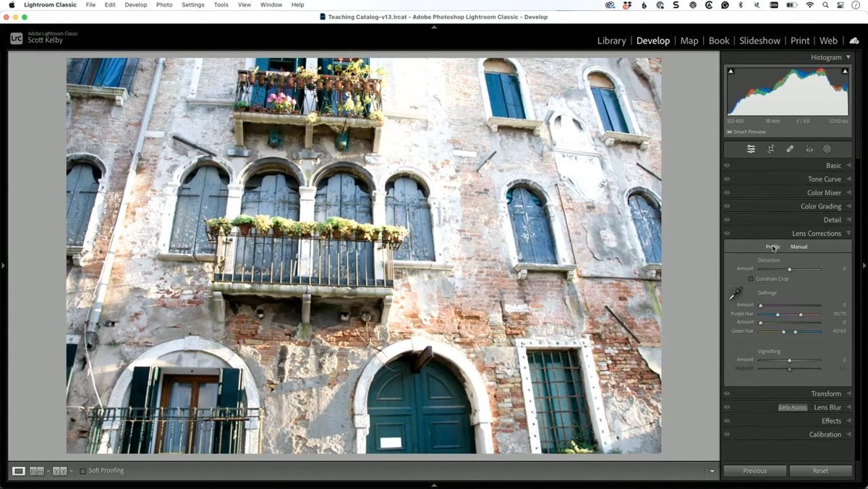Click the Green Hue range slider
This screenshot has height=489, width=868.
pos(789,331)
